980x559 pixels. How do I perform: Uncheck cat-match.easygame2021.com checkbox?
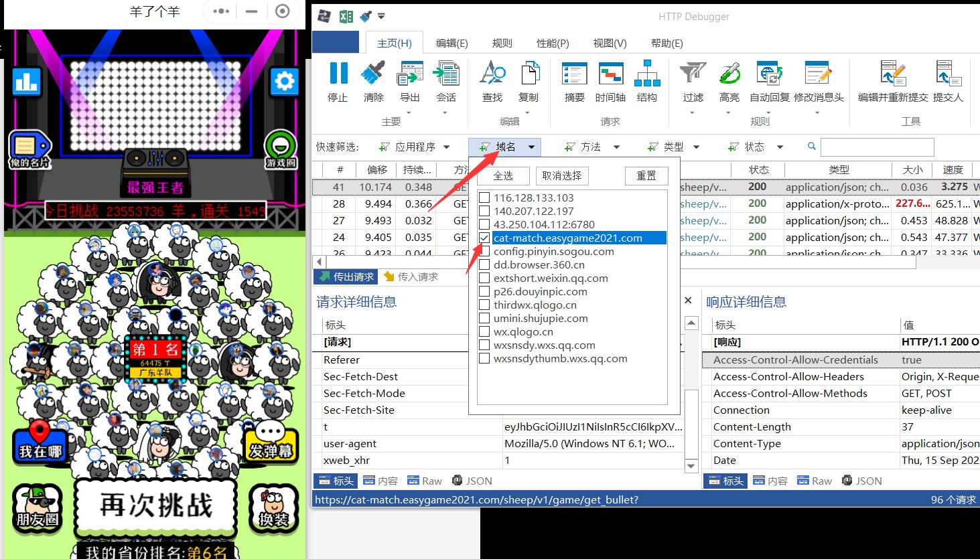pos(485,238)
